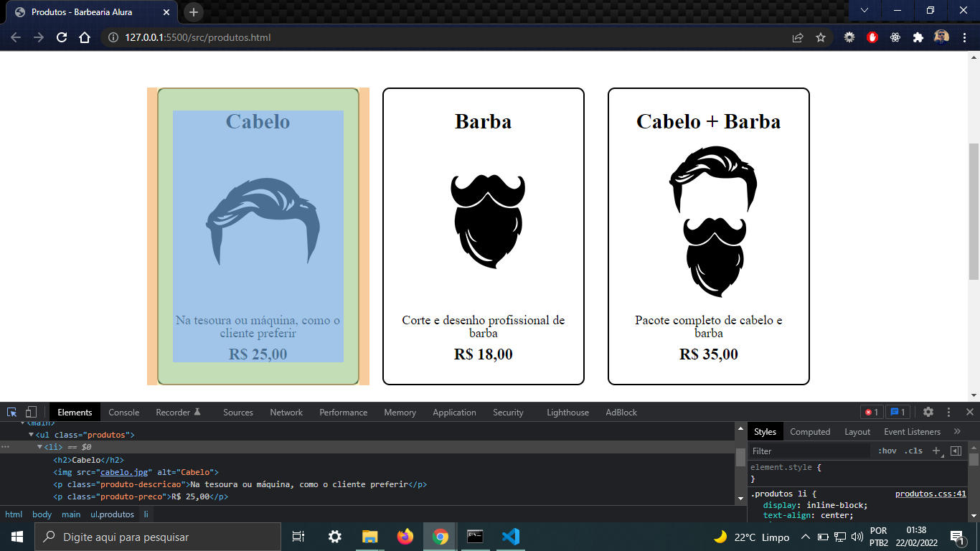Select the produto-descricao paragraph DOM row
Image resolution: width=980 pixels, height=551 pixels.
pos(367,484)
